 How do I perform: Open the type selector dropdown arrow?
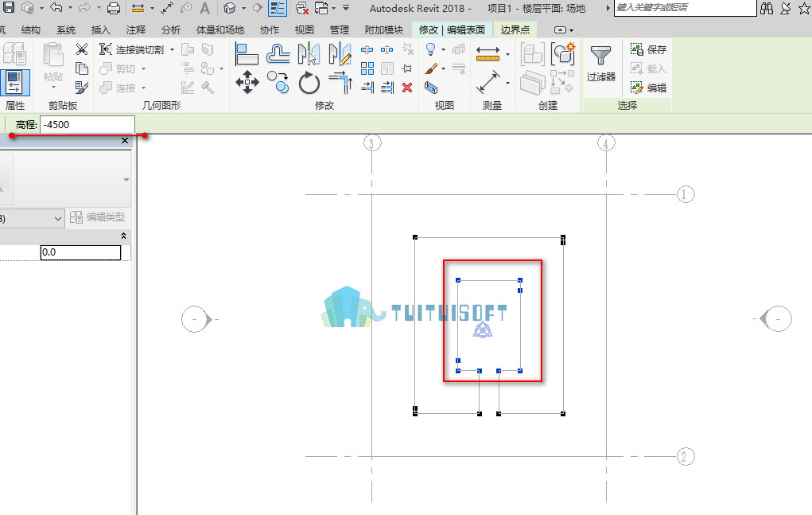point(126,180)
